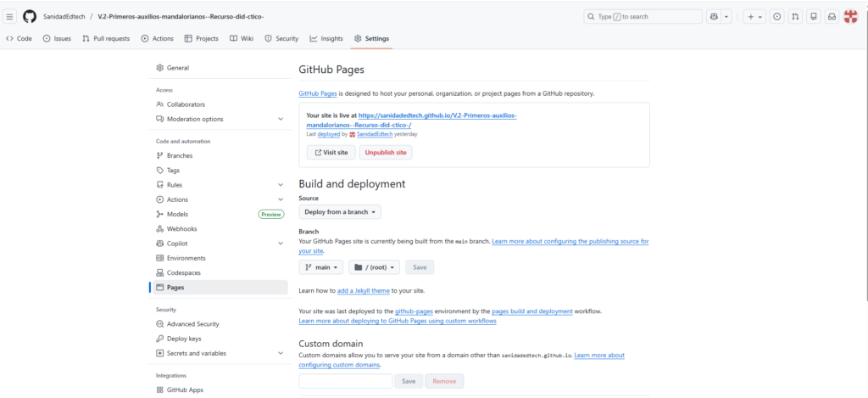This screenshot has width=868, height=398.
Task: Open pull requests icon in top bar
Action: (x=795, y=16)
